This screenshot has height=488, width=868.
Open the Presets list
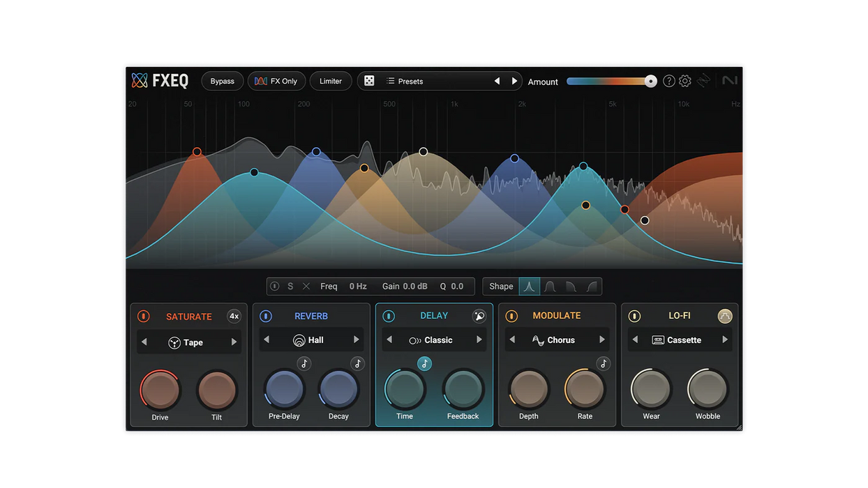tap(405, 81)
